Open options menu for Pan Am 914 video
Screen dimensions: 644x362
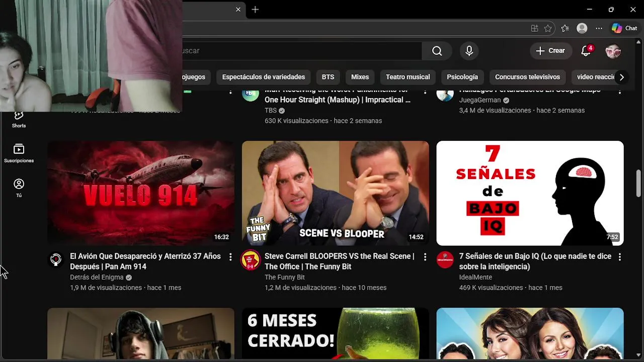point(230,257)
